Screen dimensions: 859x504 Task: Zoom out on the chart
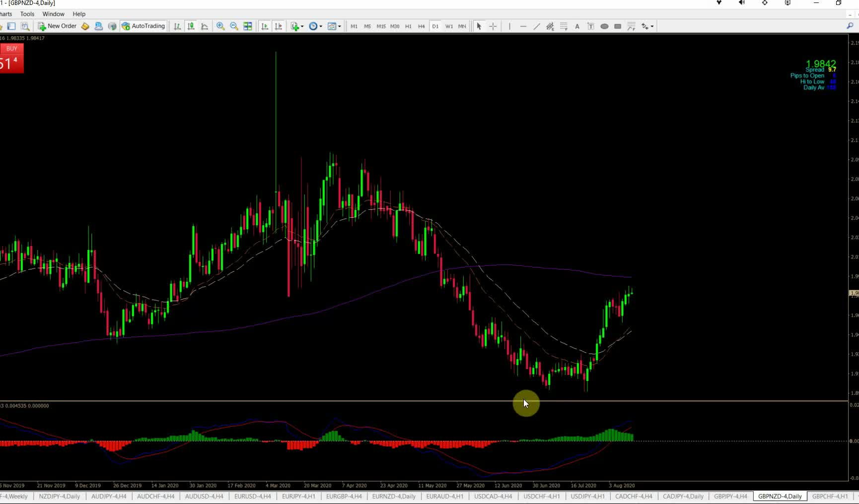234,26
